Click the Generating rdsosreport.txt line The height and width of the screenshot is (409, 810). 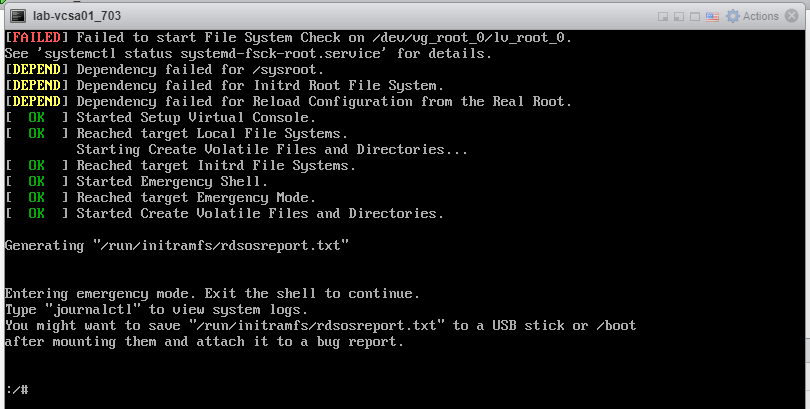(177, 244)
